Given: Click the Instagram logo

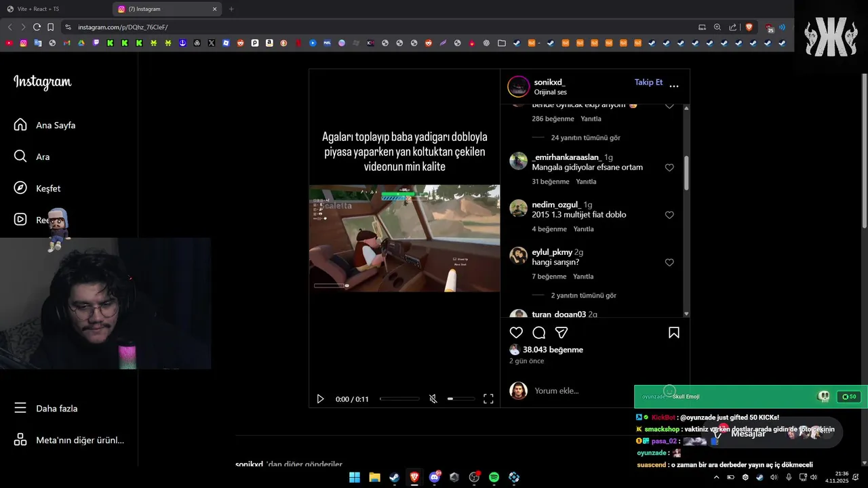Looking at the screenshot, I should (42, 82).
